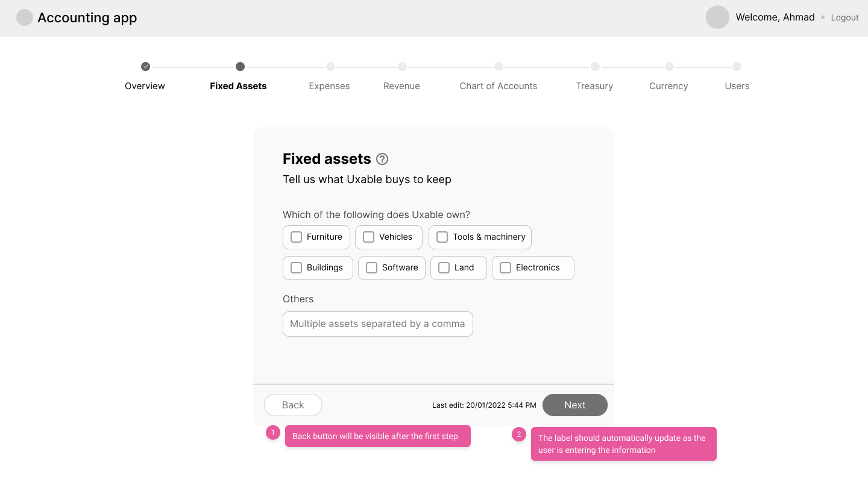Click the Revenue step circle on progress bar
The width and height of the screenshot is (868, 480).
pyautogui.click(x=401, y=67)
